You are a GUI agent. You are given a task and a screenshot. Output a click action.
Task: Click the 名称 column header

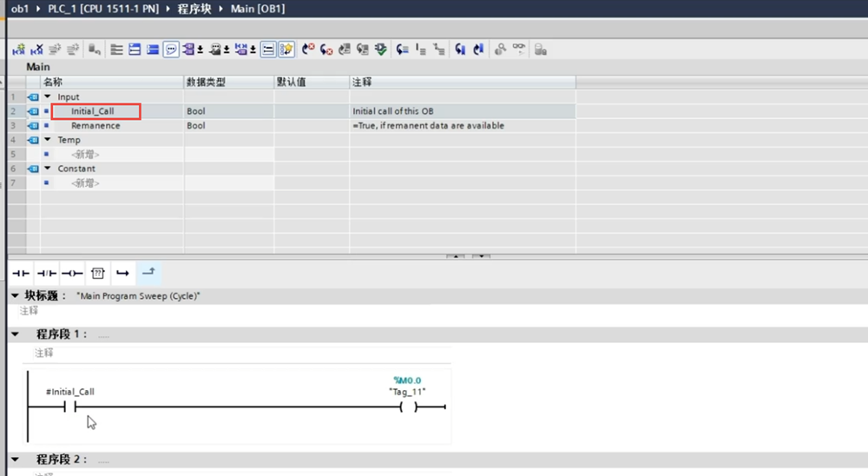point(52,82)
